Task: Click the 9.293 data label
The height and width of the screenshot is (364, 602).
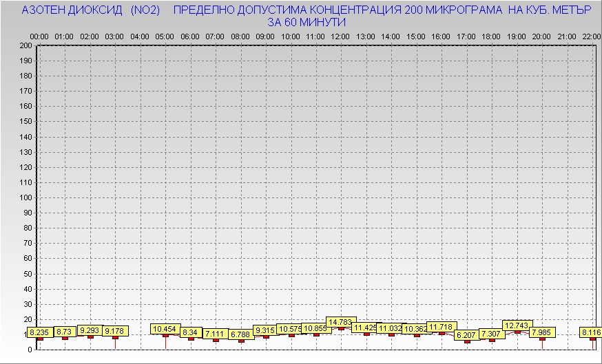Action: pos(90,330)
